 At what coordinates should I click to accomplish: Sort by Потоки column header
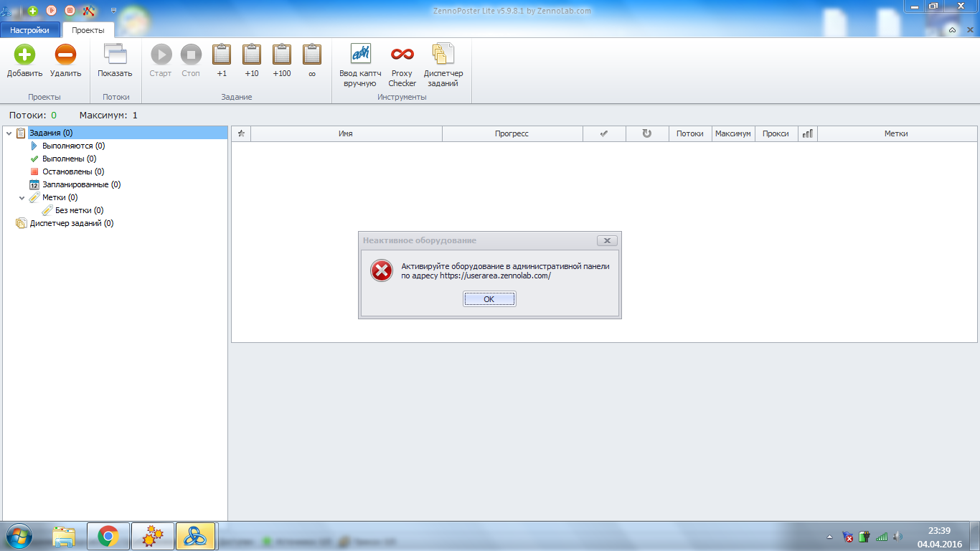(x=690, y=133)
